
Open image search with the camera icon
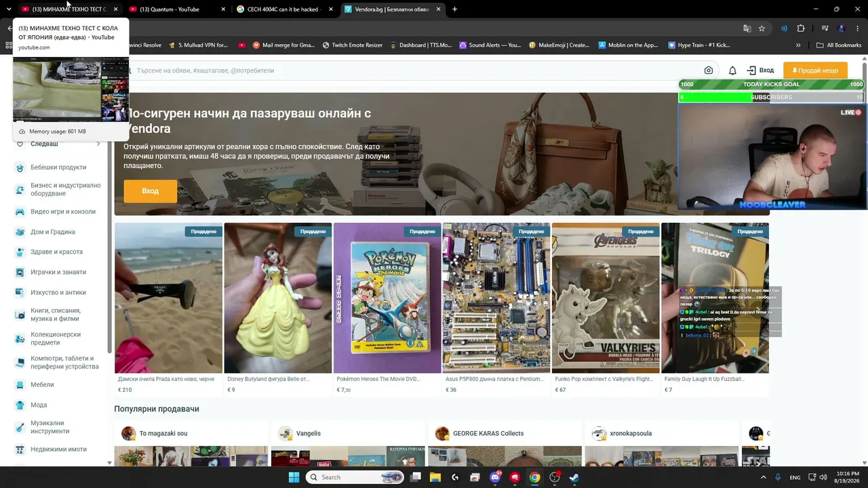(x=709, y=70)
